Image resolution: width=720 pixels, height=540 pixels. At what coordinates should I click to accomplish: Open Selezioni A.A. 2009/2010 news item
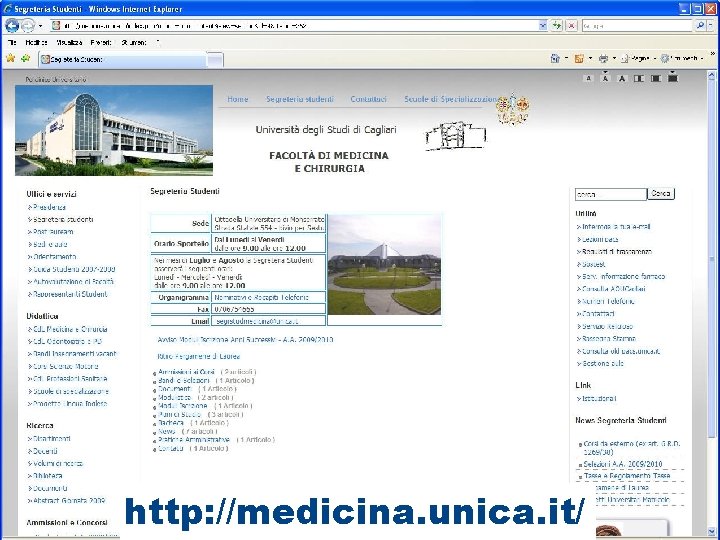[623, 464]
